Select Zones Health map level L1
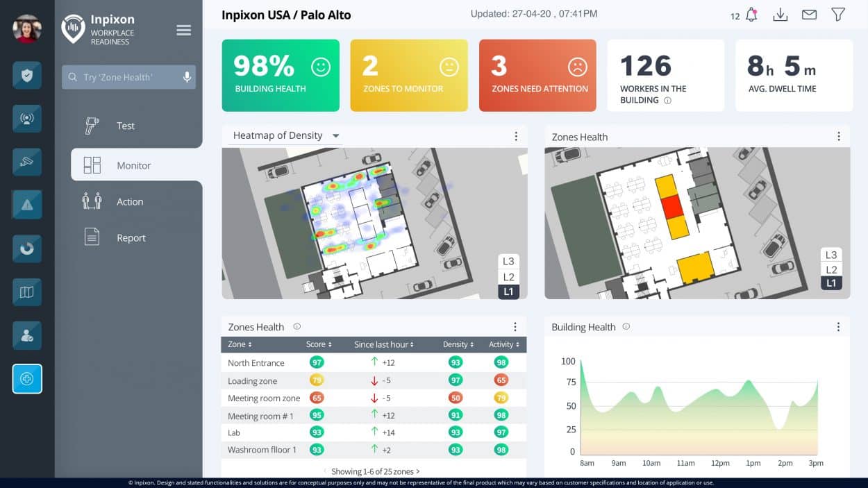868x488 pixels. point(831,283)
